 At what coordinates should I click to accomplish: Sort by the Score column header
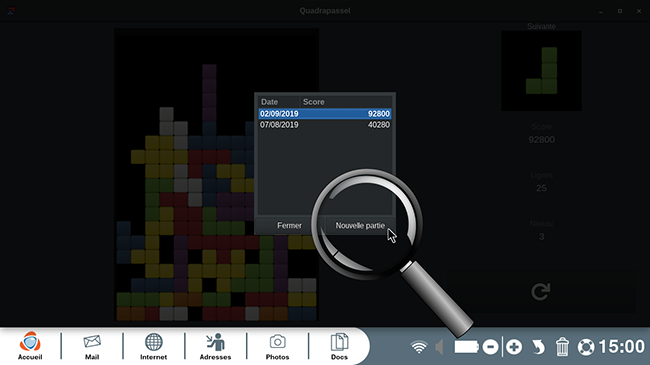click(346, 102)
